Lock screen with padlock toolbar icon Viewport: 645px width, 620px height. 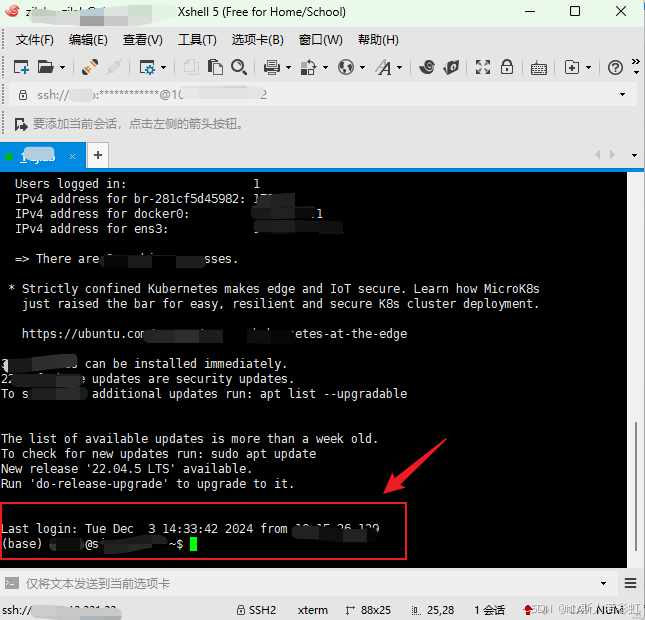click(507, 67)
